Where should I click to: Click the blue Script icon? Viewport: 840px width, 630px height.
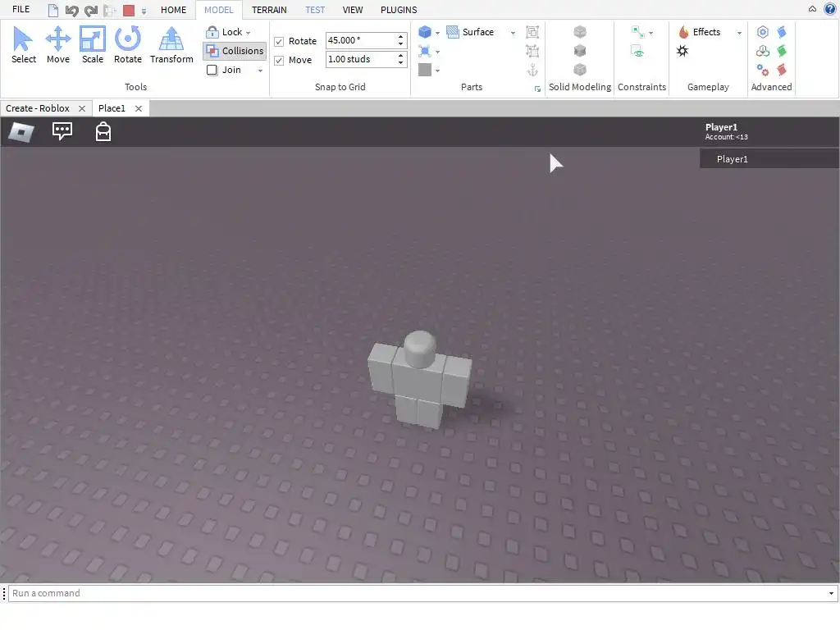click(x=782, y=32)
